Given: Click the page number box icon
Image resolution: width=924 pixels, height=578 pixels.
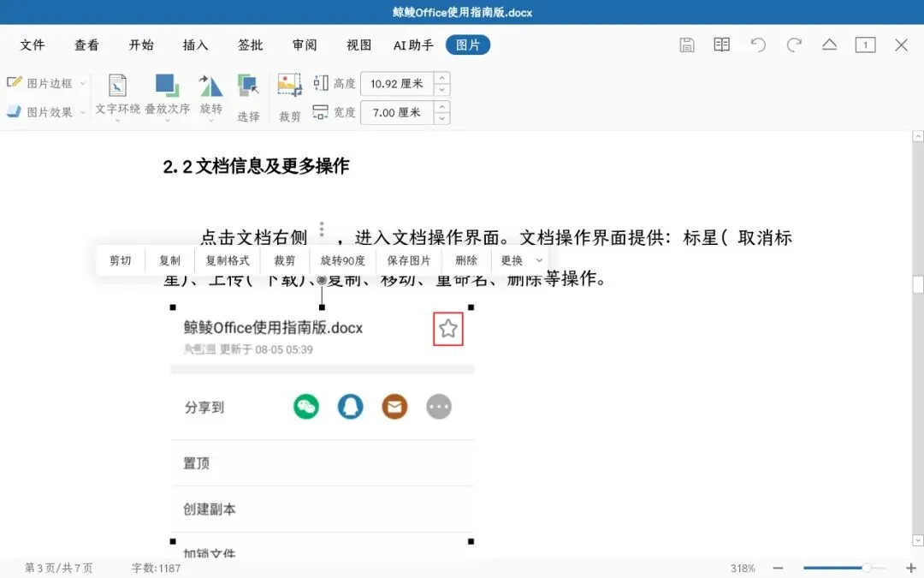Looking at the screenshot, I should pos(865,45).
